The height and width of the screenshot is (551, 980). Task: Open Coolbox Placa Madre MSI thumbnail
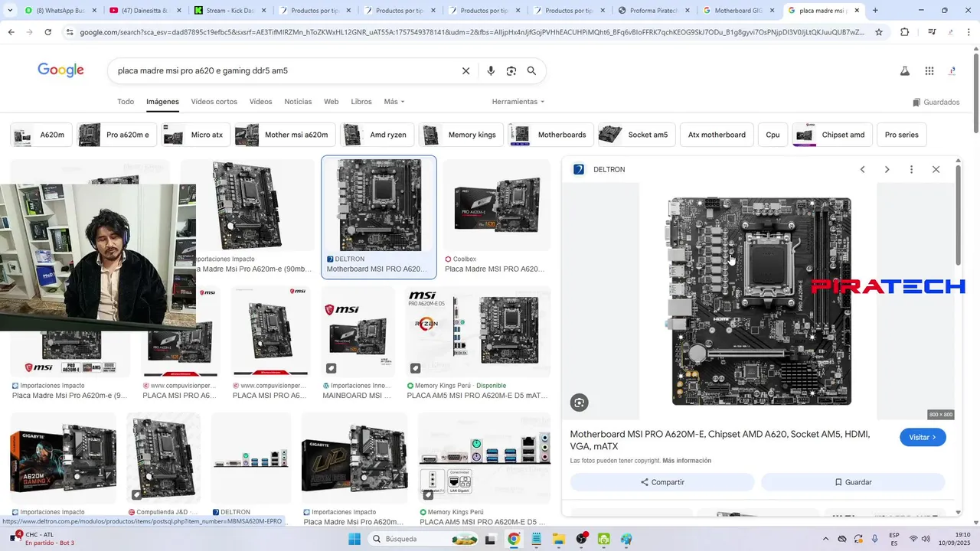pyautogui.click(x=496, y=204)
